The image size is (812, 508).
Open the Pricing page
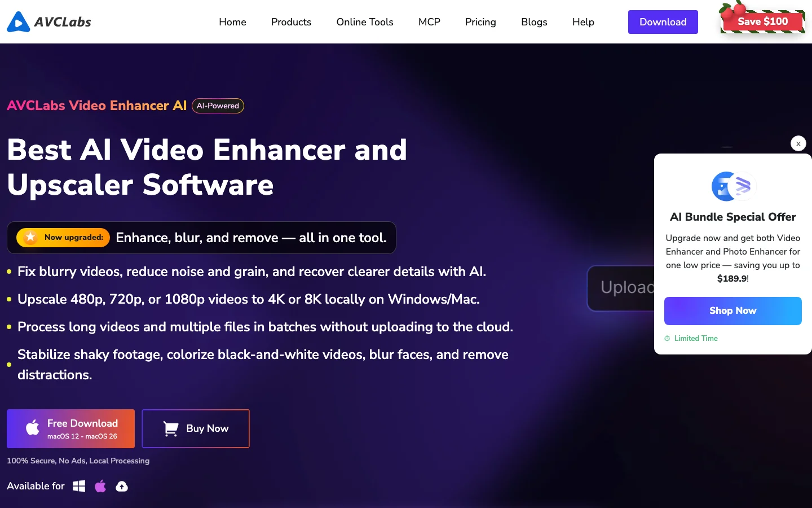click(480, 22)
